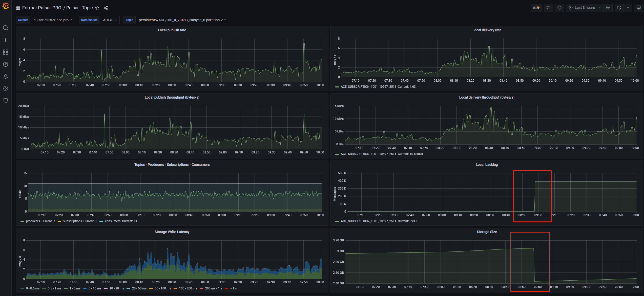This screenshot has width=644, height=296.
Task: Open the Topic selection dropdown
Action: 182,20
